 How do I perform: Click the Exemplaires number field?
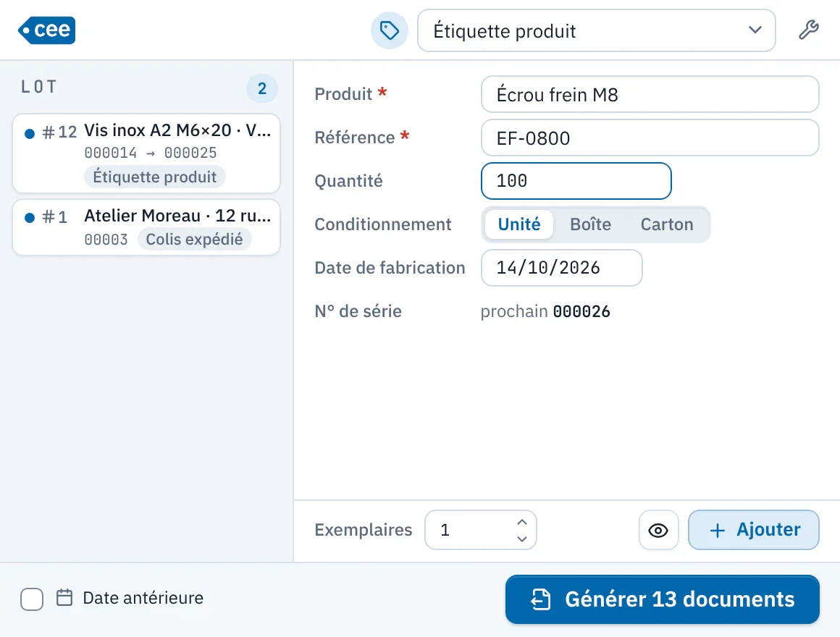[481, 530]
